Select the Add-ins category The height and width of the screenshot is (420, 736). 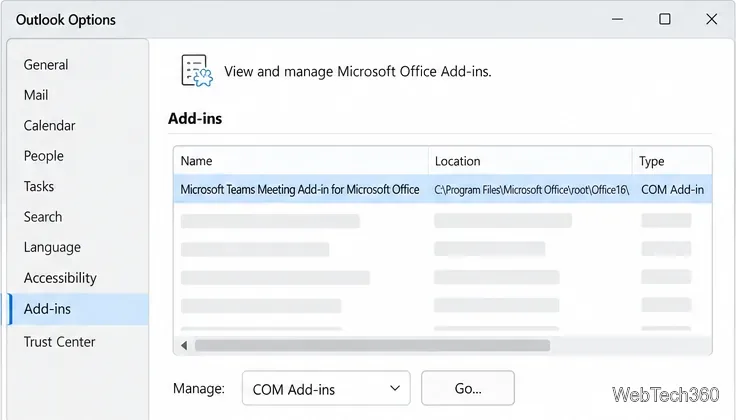coord(78,309)
